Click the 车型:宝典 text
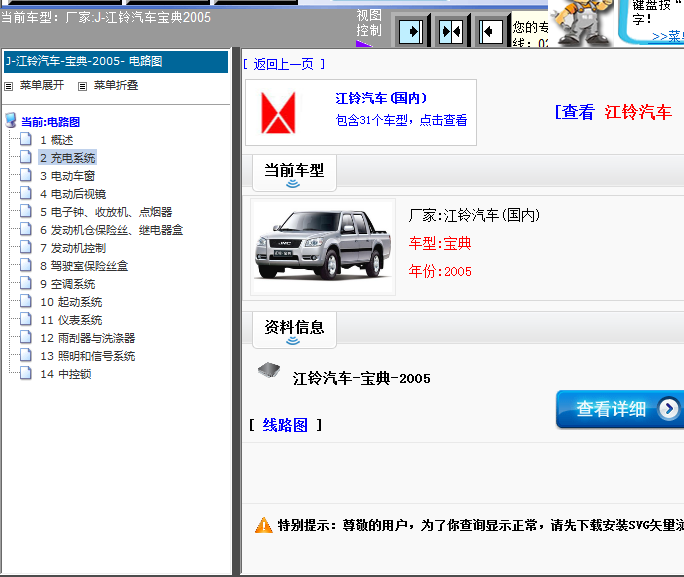This screenshot has width=684, height=577. [x=440, y=243]
